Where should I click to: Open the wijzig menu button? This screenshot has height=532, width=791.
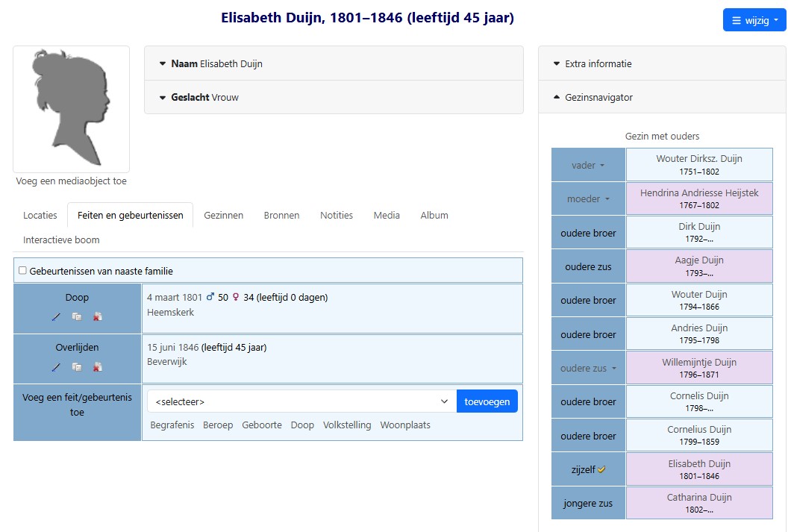[x=754, y=20]
